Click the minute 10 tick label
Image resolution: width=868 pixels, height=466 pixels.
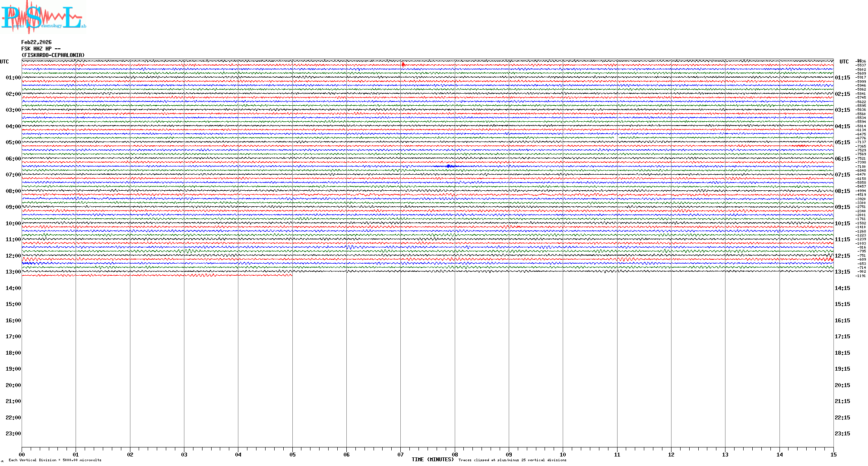tap(563, 454)
